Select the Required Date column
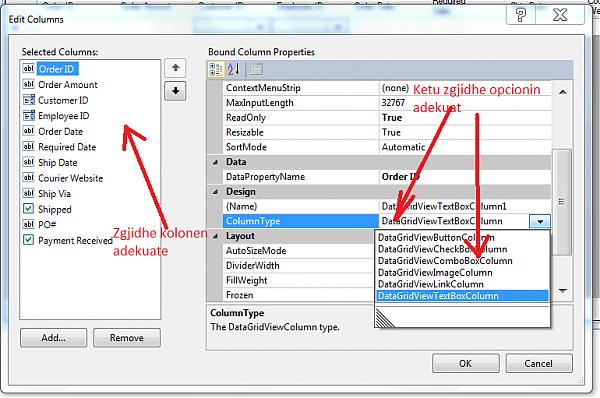Image resolution: width=600 pixels, height=398 pixels. tap(67, 147)
